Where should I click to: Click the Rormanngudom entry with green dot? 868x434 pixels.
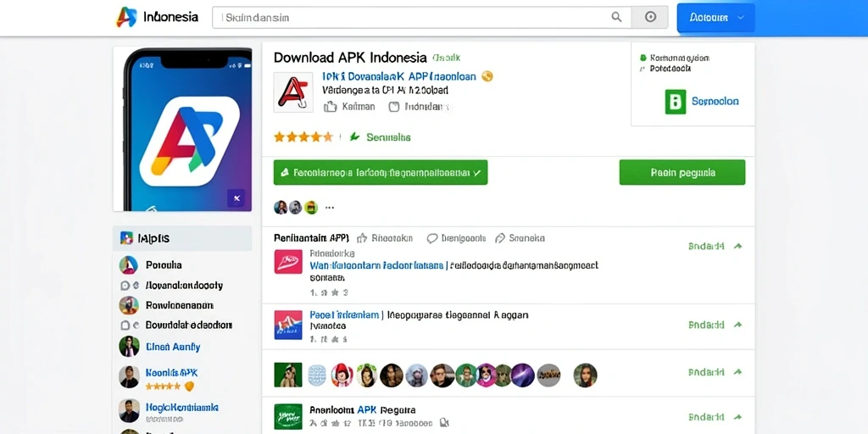pyautogui.click(x=674, y=58)
